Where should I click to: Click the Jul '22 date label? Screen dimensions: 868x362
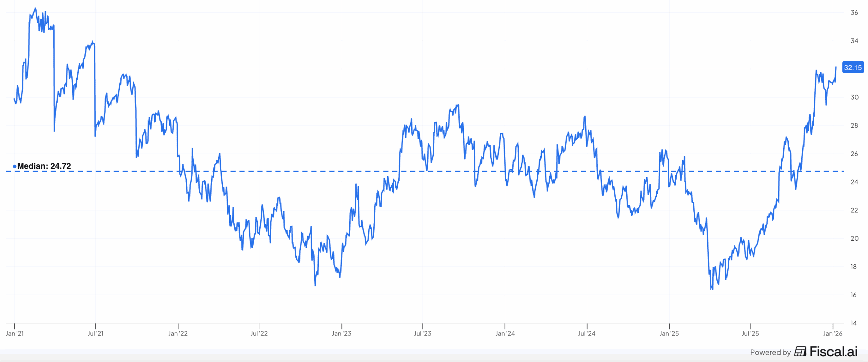tap(259, 334)
